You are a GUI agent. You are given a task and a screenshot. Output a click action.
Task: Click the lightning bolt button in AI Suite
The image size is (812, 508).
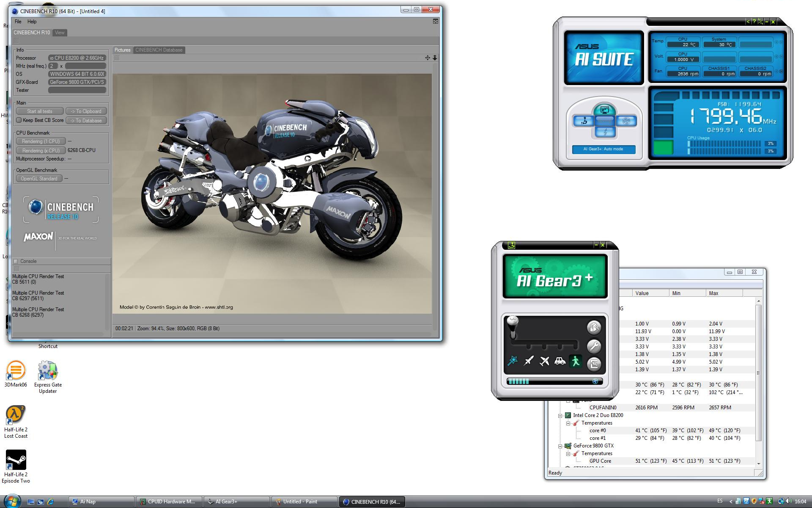[604, 132]
